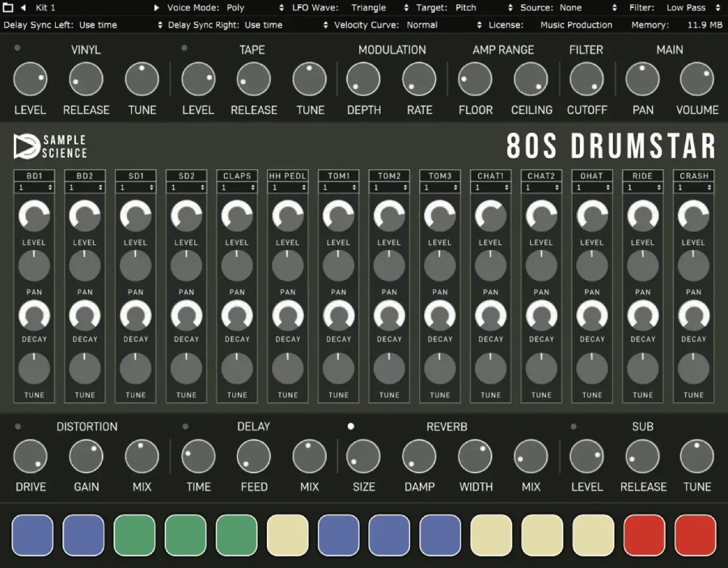Select the CHAT1 channel label
This screenshot has height=568, width=728.
tap(490, 176)
